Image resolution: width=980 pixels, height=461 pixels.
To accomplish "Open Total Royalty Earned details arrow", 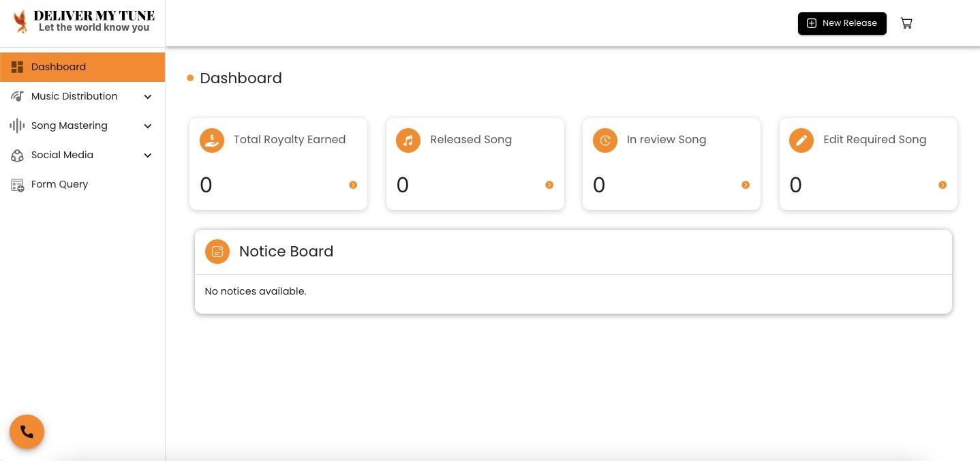I will pyautogui.click(x=353, y=185).
